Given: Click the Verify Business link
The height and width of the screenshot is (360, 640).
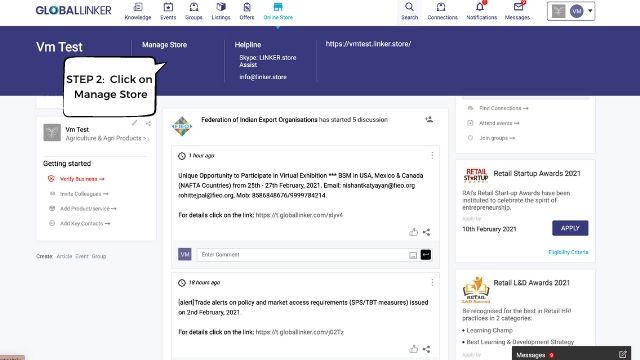Looking at the screenshot, I should (82, 179).
